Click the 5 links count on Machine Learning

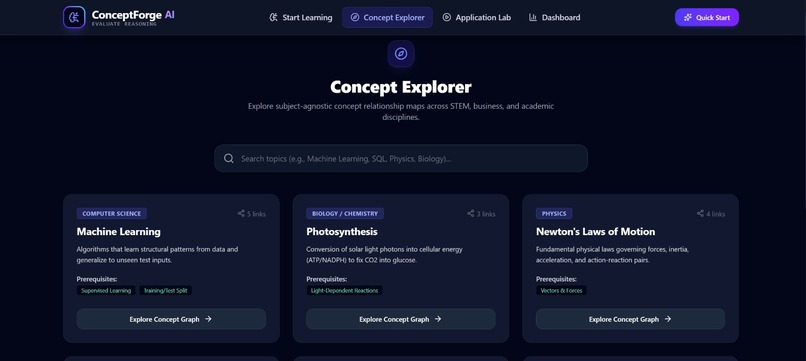coord(256,214)
